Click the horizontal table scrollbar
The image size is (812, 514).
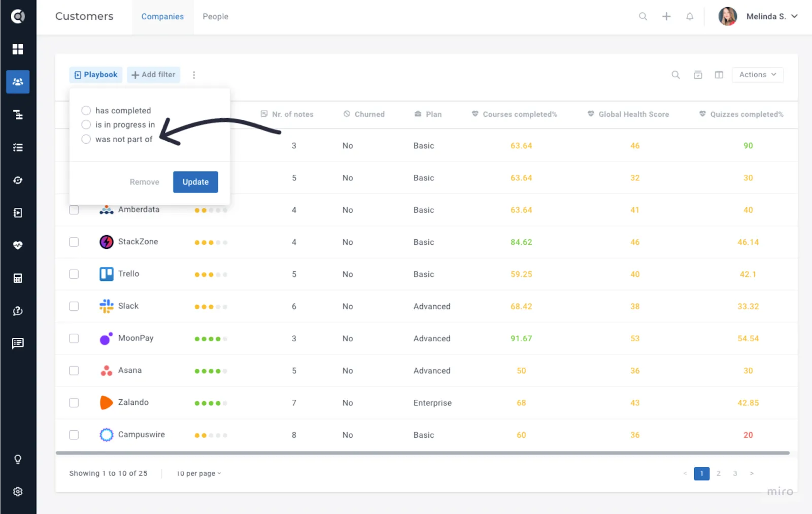click(x=423, y=453)
